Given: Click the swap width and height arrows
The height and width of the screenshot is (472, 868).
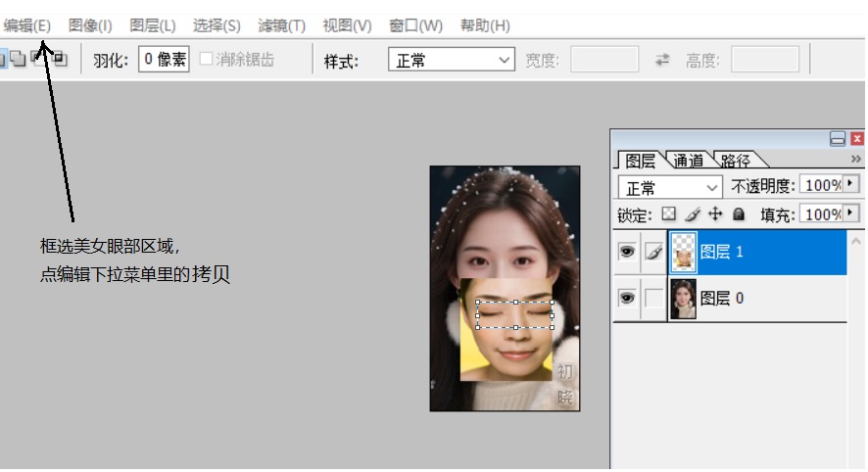Looking at the screenshot, I should pos(662,60).
